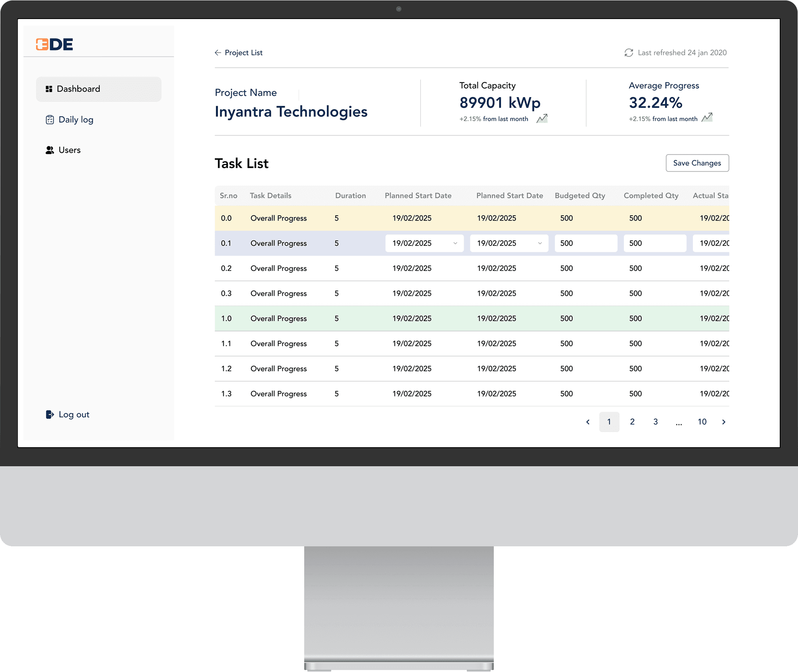This screenshot has height=672, width=798.
Task: Click the Dashboard grid icon
Action: (49, 89)
